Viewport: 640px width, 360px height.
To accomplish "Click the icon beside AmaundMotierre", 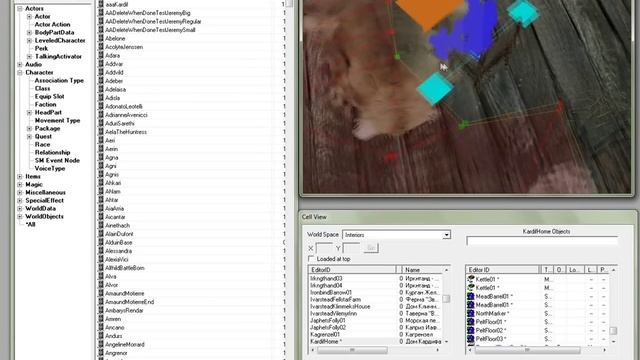I will (x=101, y=293).
